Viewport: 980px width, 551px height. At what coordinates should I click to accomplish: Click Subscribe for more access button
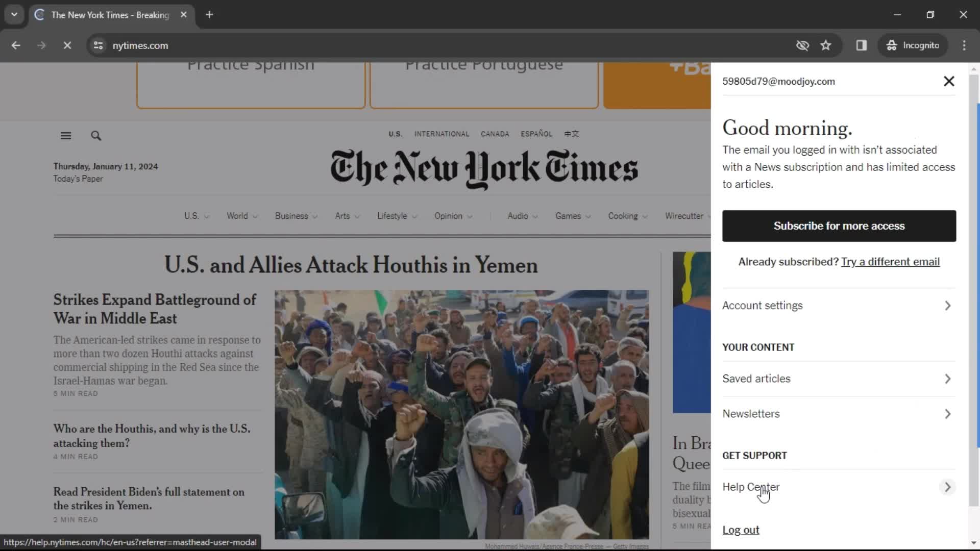pos(839,226)
